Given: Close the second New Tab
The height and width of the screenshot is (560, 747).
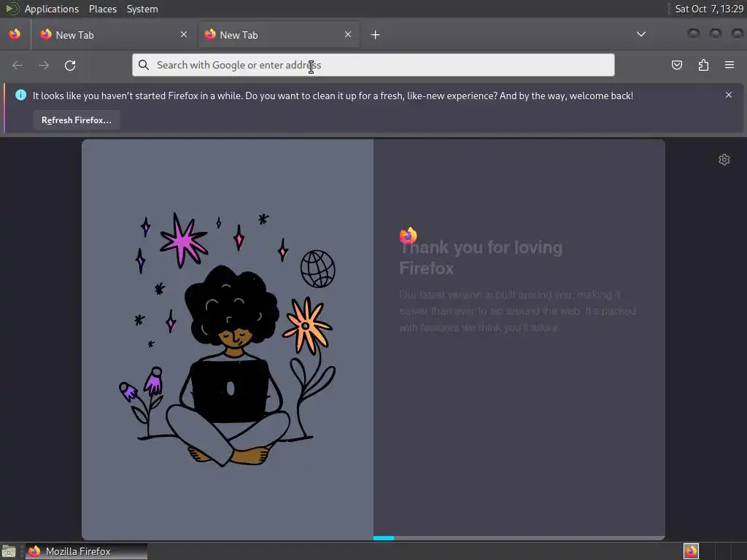Looking at the screenshot, I should 348,34.
